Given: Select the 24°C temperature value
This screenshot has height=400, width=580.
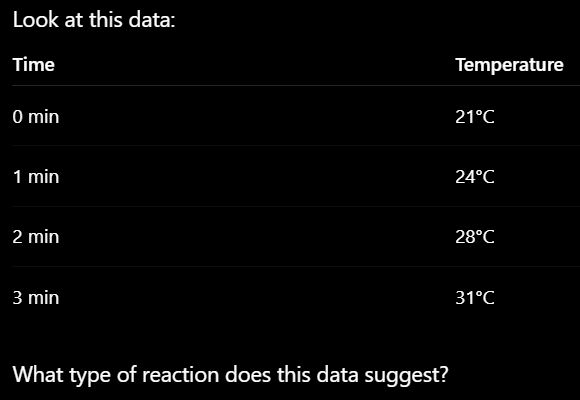Looking at the screenshot, I should (x=475, y=177).
